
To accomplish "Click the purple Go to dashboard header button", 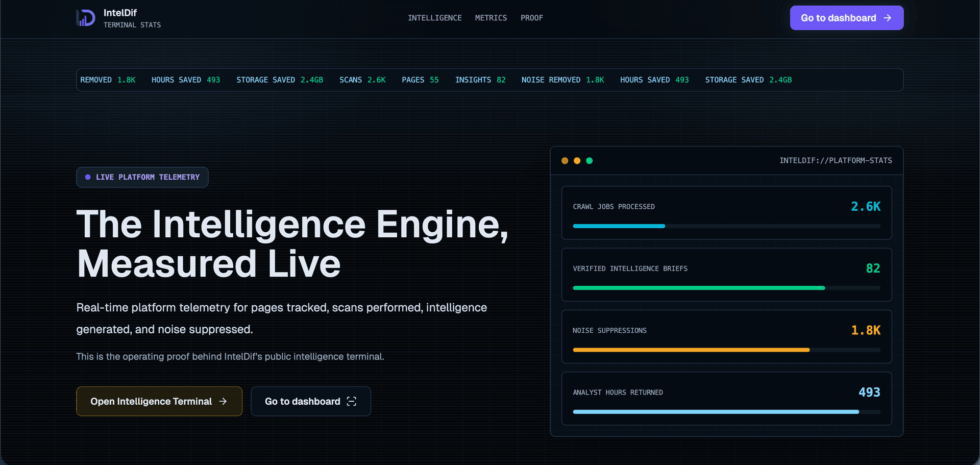I will (846, 18).
